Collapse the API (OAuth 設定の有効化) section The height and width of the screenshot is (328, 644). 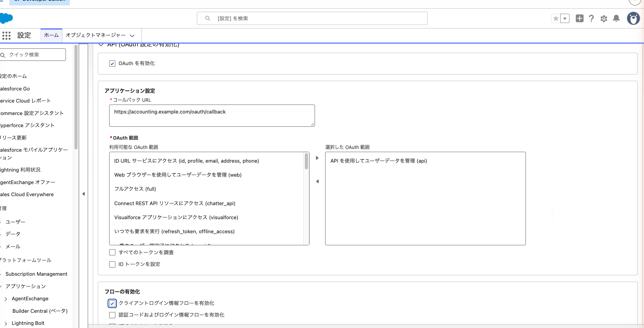[101, 45]
